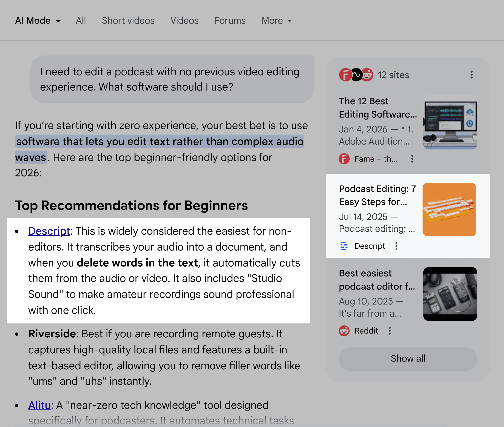The width and height of the screenshot is (504, 427).
Task: Open the three-dot menu for the Reddit article
Action: (x=389, y=331)
